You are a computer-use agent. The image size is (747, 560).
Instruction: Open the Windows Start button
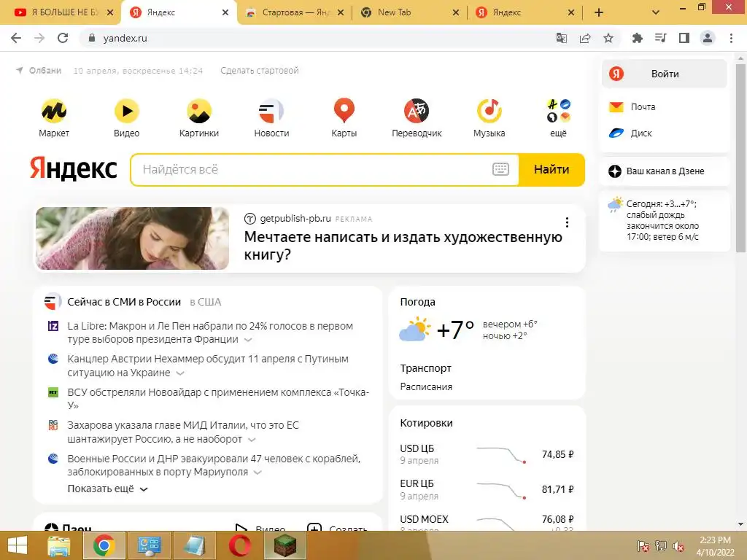coord(18,545)
